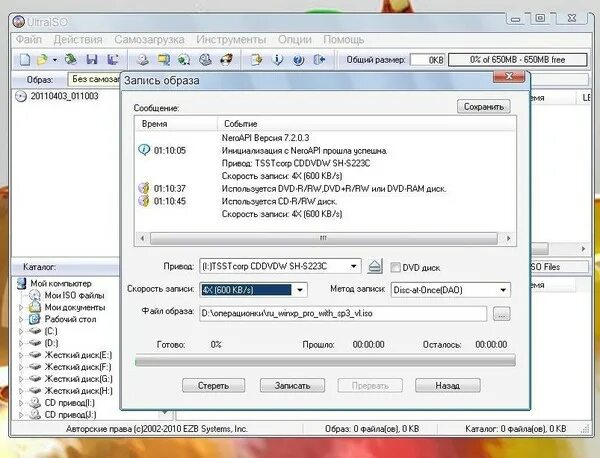Click the Общий размер value field
Viewport: 600px width, 458px height.
click(x=427, y=60)
